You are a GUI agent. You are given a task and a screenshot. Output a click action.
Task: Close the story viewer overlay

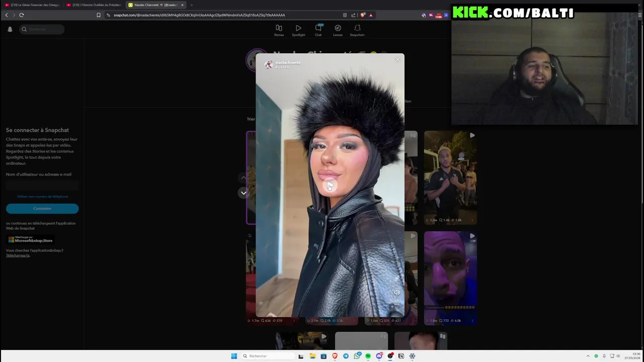pos(397,60)
